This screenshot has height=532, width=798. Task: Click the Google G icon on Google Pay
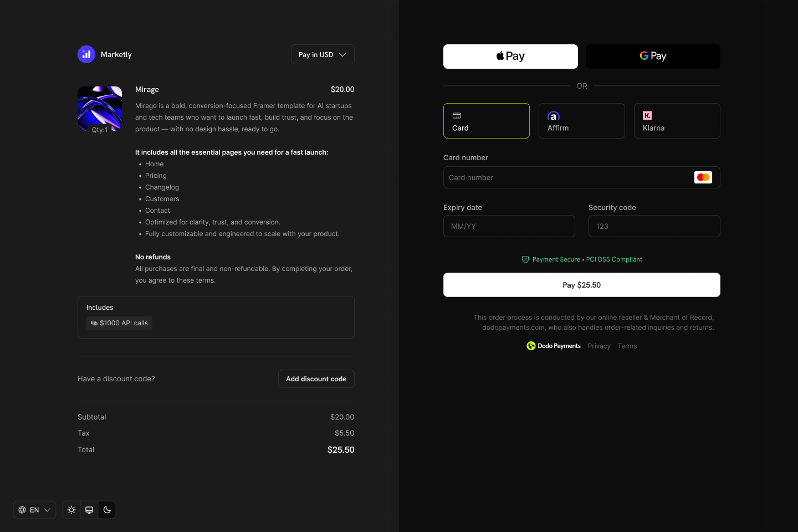coord(643,55)
